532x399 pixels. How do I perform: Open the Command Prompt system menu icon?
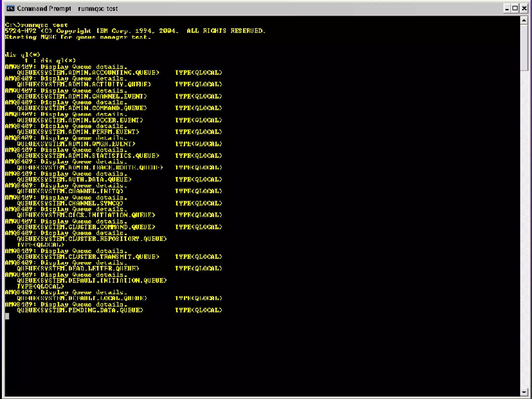point(10,9)
